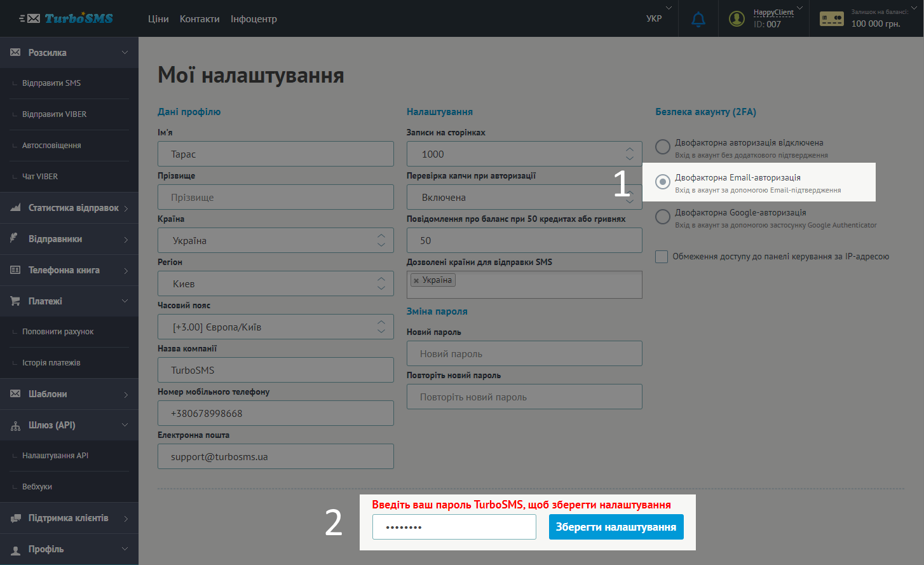Click the balance notification threshold field

[x=524, y=240]
